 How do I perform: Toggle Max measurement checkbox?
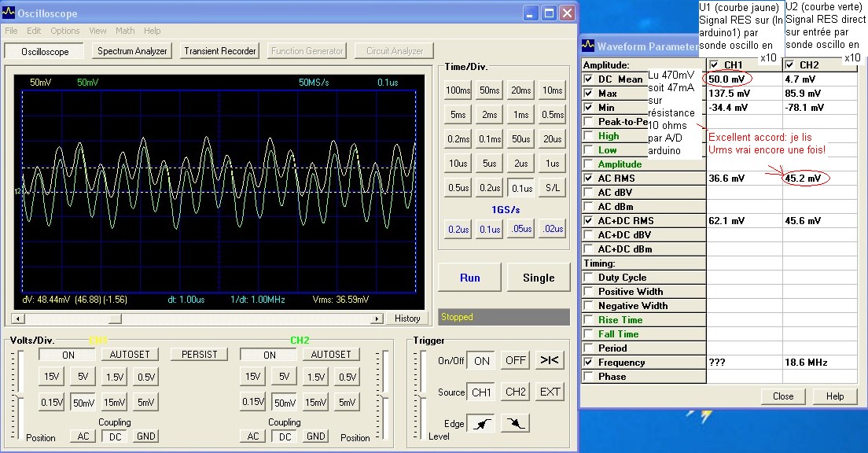point(588,93)
